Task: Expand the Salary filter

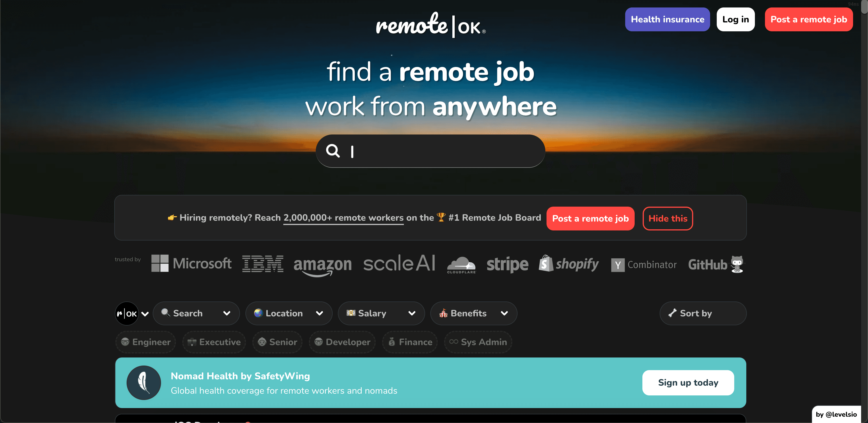Action: [381, 314]
